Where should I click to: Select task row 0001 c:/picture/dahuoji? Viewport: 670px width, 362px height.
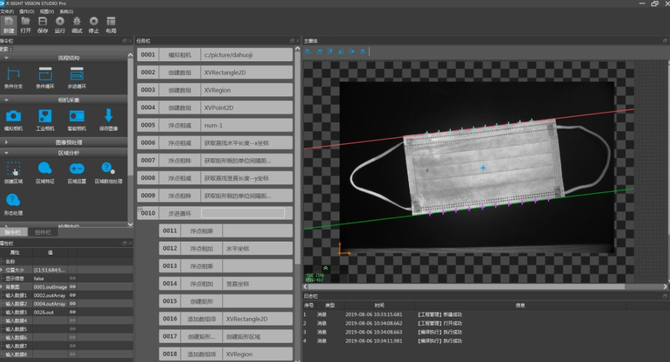[215, 55]
